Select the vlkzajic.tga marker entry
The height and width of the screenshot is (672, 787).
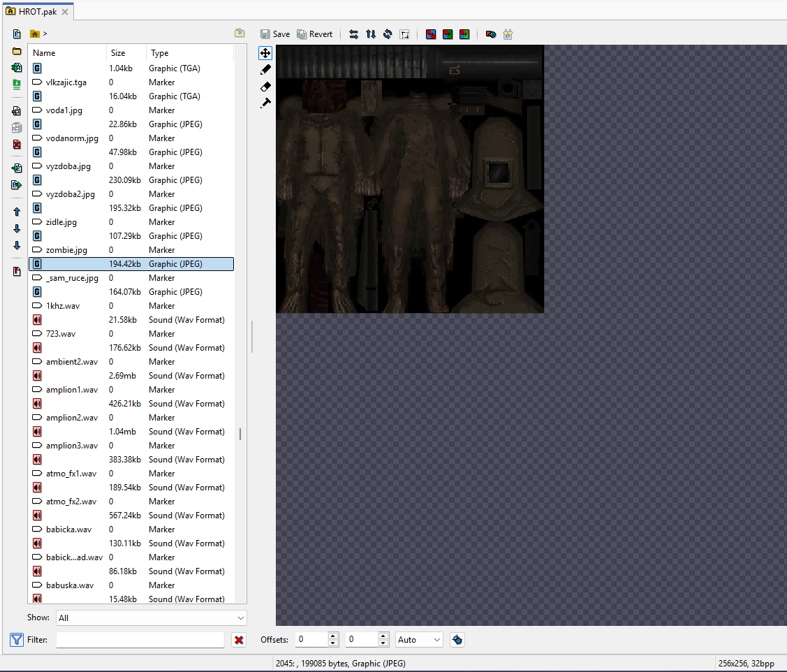pos(131,82)
